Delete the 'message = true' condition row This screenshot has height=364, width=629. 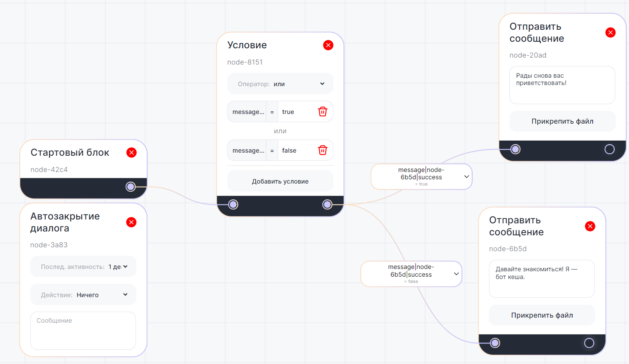tap(322, 112)
